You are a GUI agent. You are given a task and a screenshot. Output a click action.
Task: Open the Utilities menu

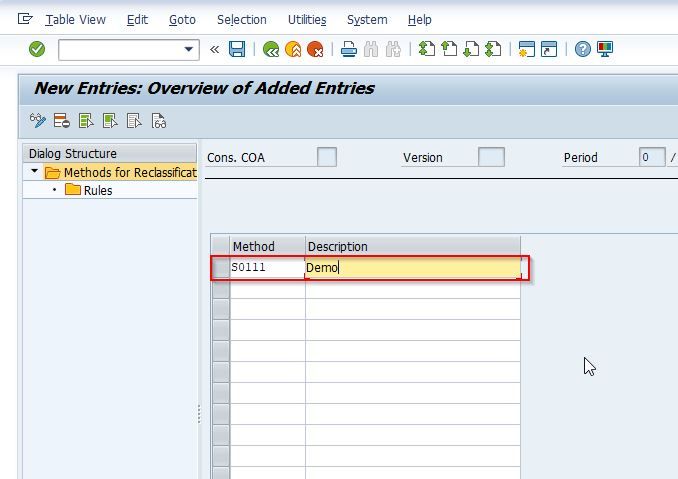click(x=307, y=20)
